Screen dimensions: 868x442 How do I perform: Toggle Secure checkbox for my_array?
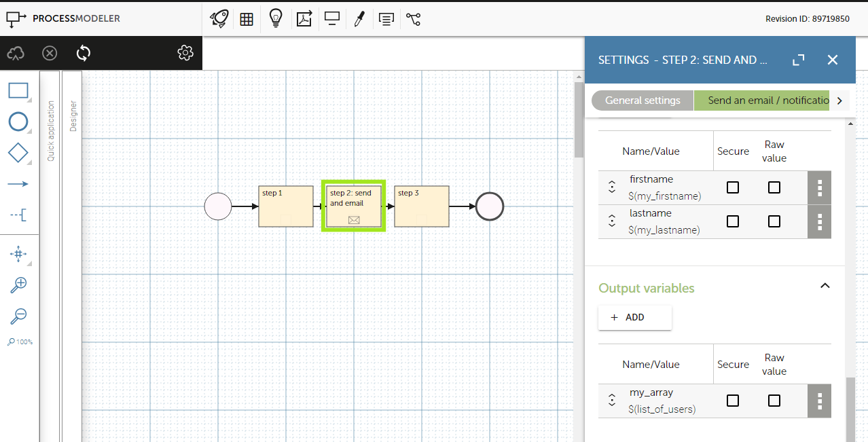click(733, 401)
